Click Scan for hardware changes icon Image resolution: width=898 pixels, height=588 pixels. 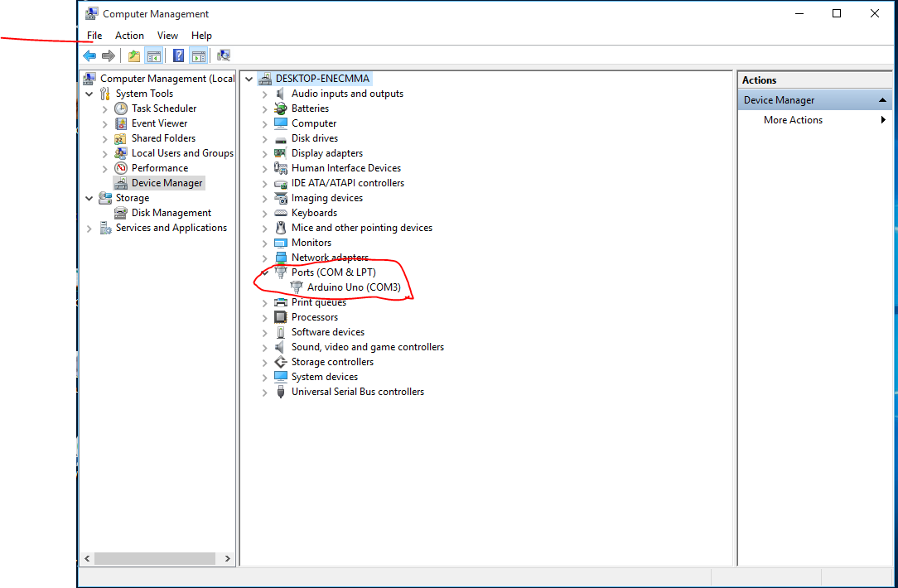coord(224,55)
